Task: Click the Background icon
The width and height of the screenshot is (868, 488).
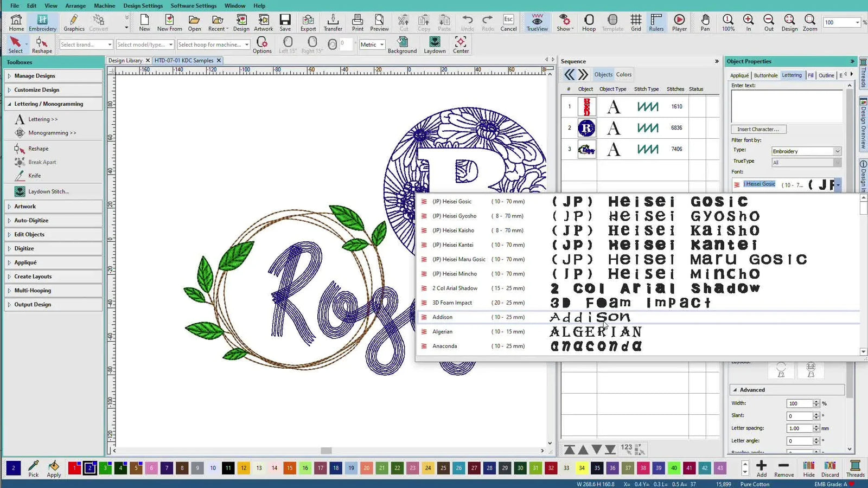Action: point(402,44)
